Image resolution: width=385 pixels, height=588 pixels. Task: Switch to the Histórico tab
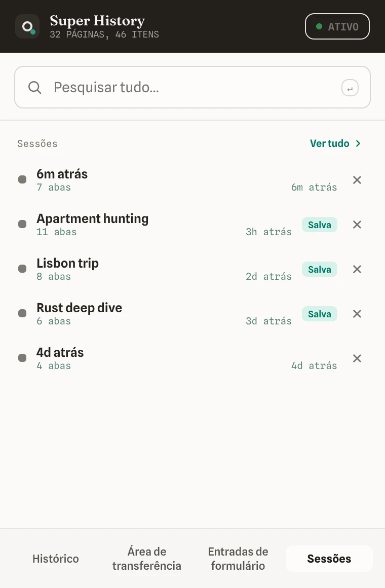[x=56, y=559]
